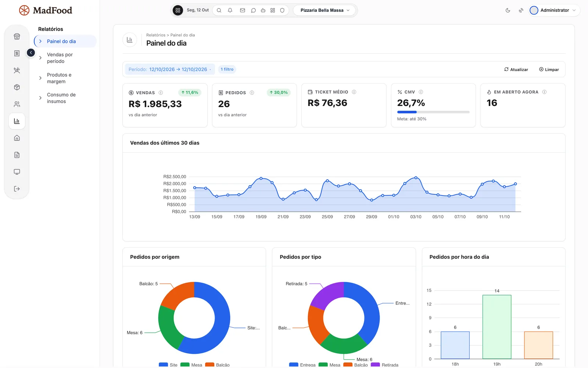The width and height of the screenshot is (588, 368).
Task: Open the search icon in top toolbar
Action: [219, 10]
